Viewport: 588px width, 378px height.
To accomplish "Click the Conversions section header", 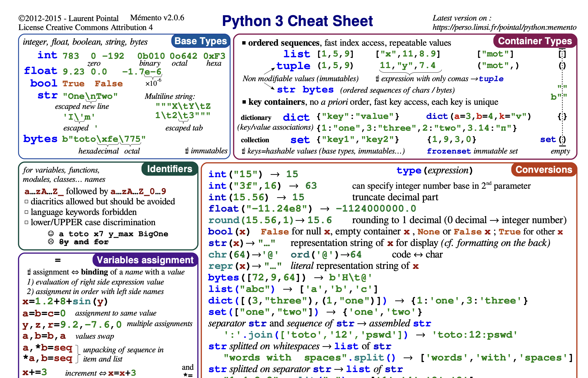I will [x=544, y=170].
